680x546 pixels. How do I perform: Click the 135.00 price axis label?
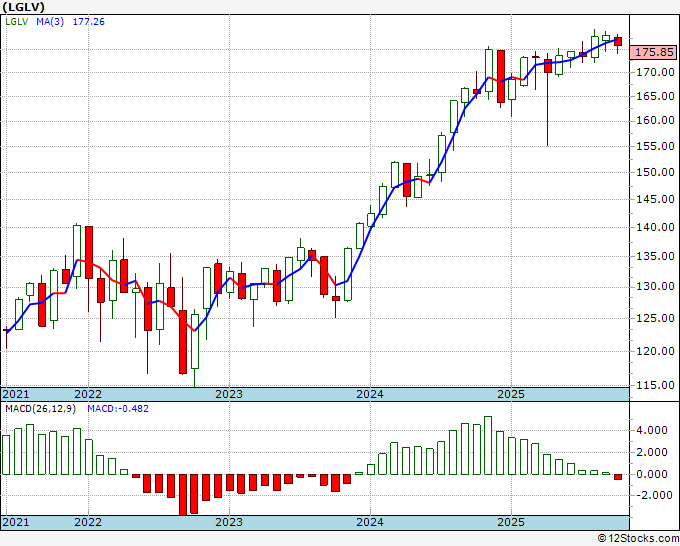[655, 256]
